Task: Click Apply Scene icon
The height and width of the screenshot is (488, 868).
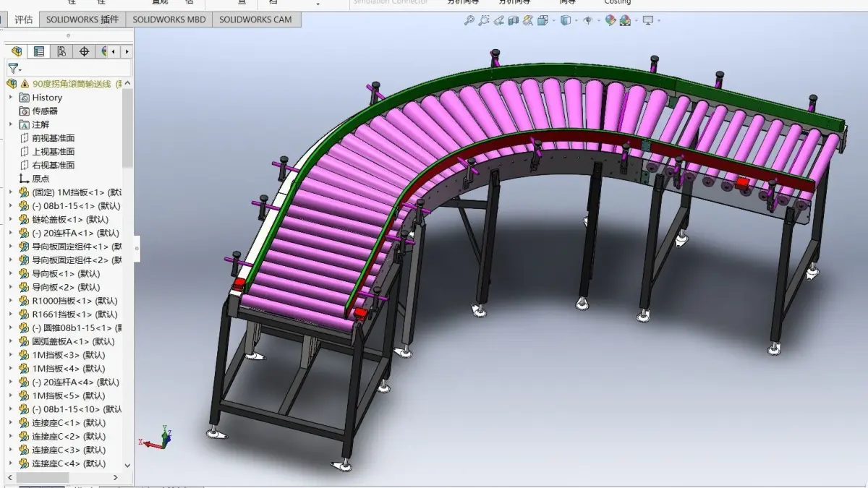Action: 625,20
